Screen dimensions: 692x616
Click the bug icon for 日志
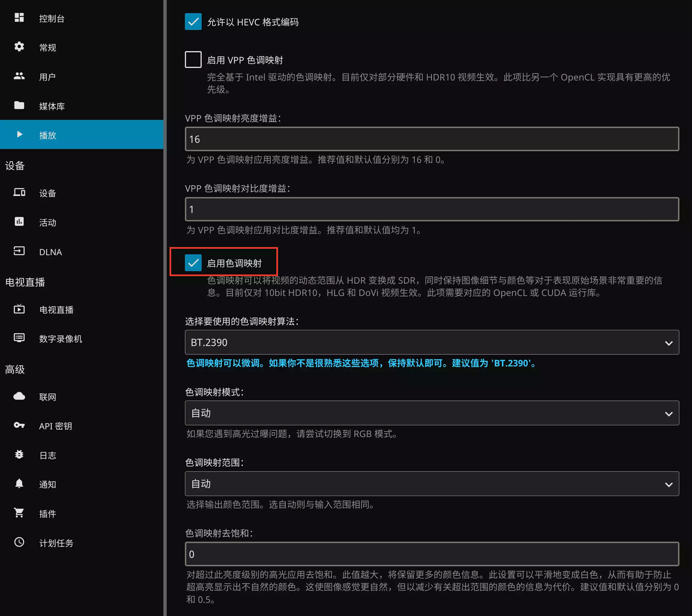click(19, 454)
